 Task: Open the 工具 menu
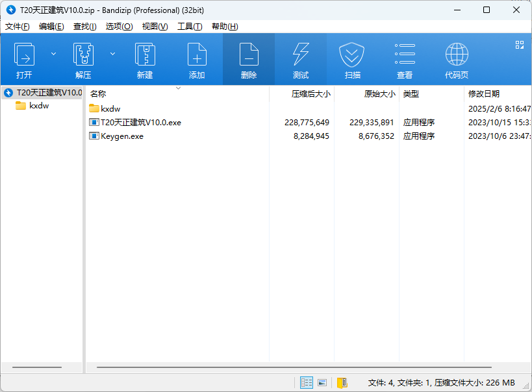click(188, 26)
